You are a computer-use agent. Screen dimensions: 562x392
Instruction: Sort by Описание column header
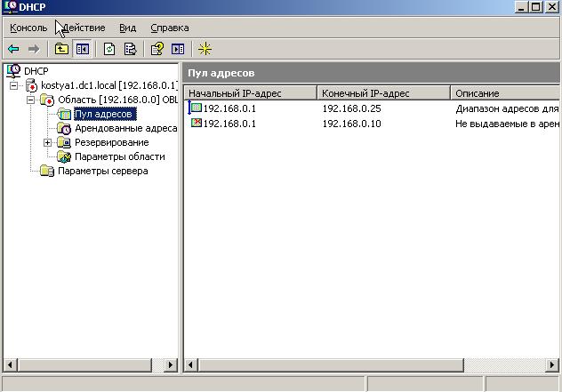pos(505,93)
